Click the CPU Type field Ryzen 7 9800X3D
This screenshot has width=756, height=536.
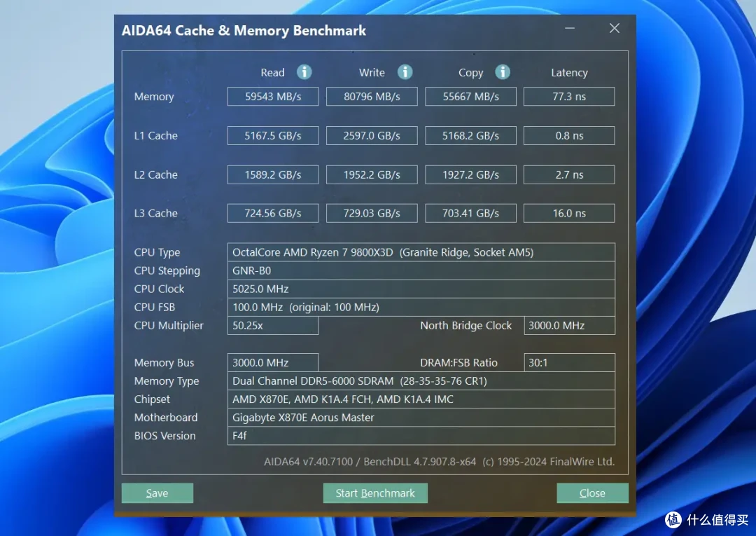click(421, 252)
